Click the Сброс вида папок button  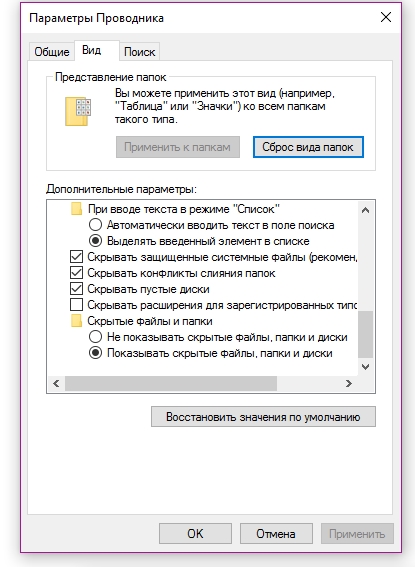308,147
